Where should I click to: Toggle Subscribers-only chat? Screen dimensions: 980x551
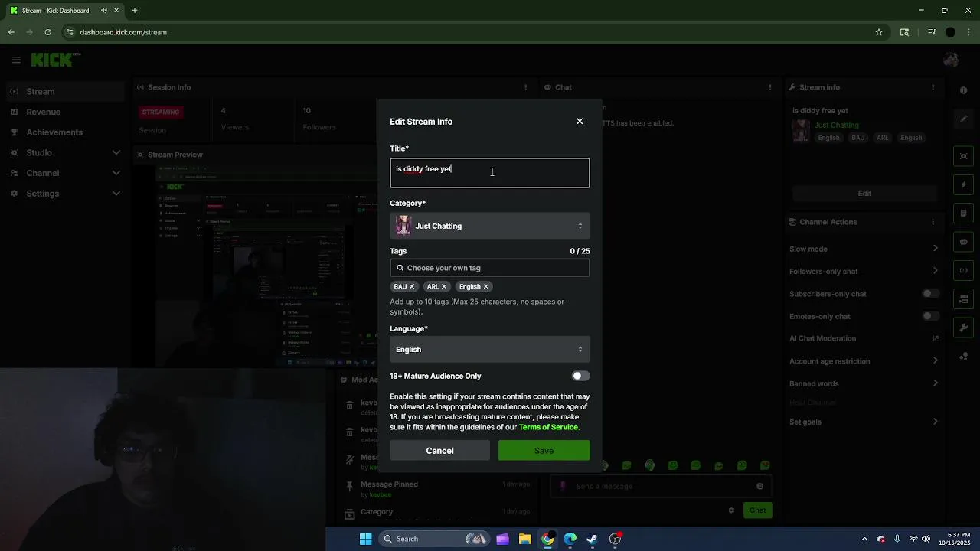click(x=930, y=294)
